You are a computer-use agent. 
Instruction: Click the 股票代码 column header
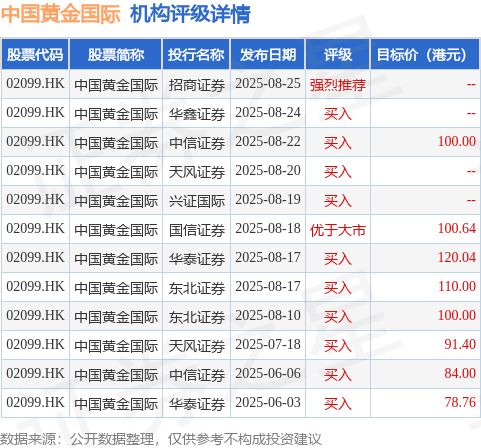tap(35, 54)
